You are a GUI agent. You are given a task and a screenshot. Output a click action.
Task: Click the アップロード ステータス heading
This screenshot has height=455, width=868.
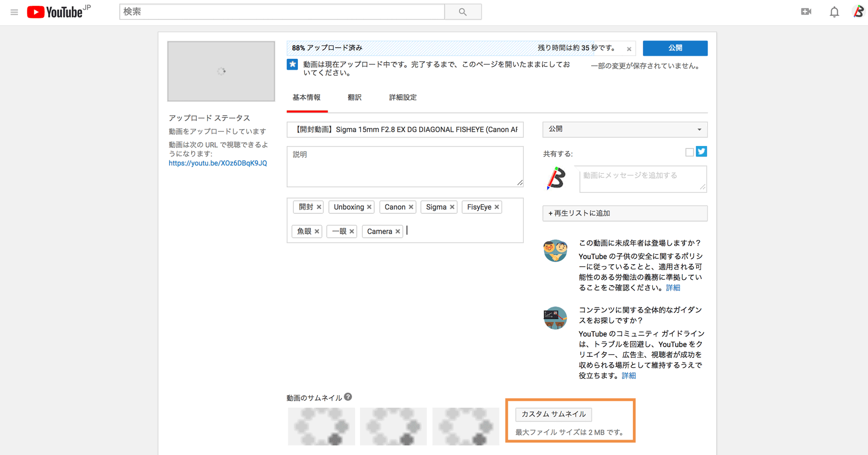[x=209, y=118]
